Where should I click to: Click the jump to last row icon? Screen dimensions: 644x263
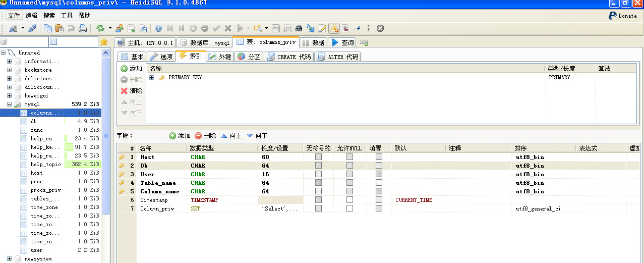click(182, 28)
